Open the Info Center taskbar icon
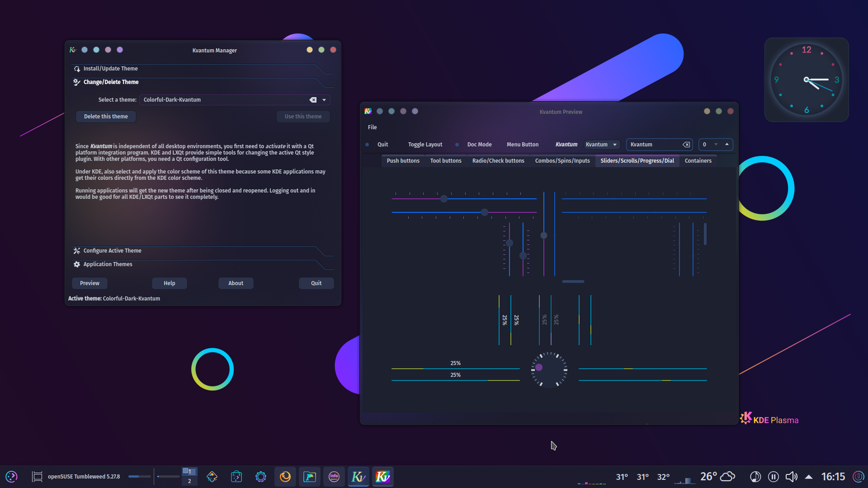Viewport: 868px width, 488px height. pyautogui.click(x=334, y=477)
